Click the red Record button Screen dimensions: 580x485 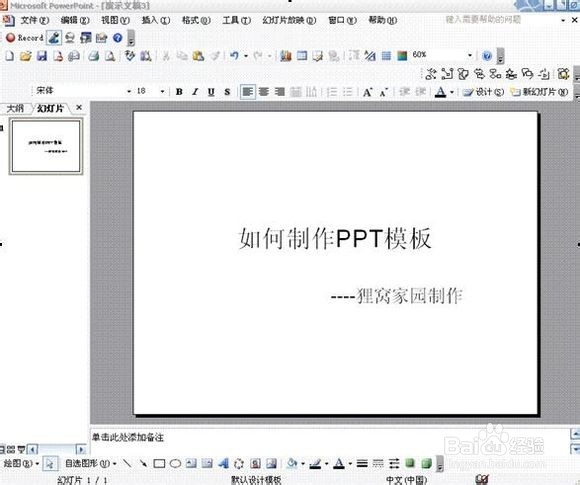(25, 38)
